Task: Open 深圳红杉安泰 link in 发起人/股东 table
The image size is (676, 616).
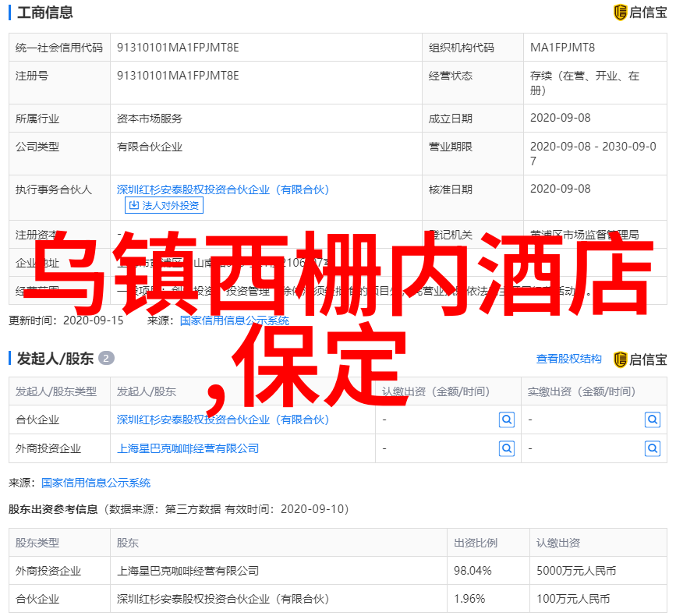Action: click(x=223, y=420)
